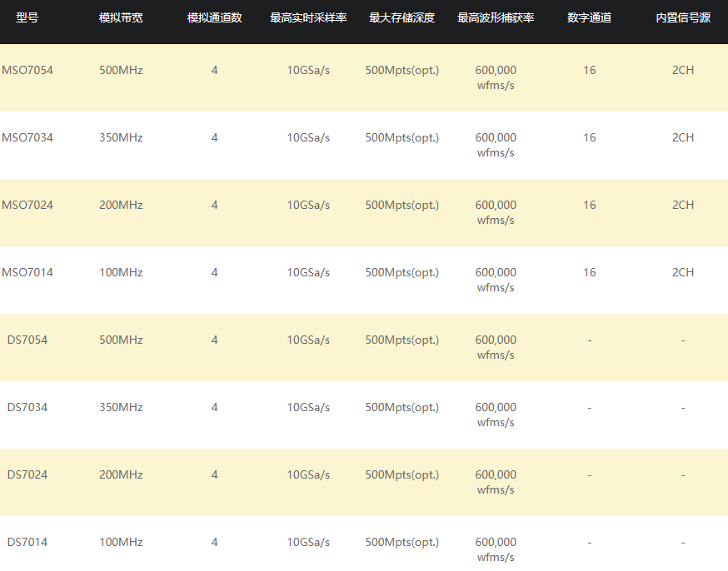Select the DS7014 model name
Image resolution: width=728 pixels, height=571 pixels.
point(27,542)
